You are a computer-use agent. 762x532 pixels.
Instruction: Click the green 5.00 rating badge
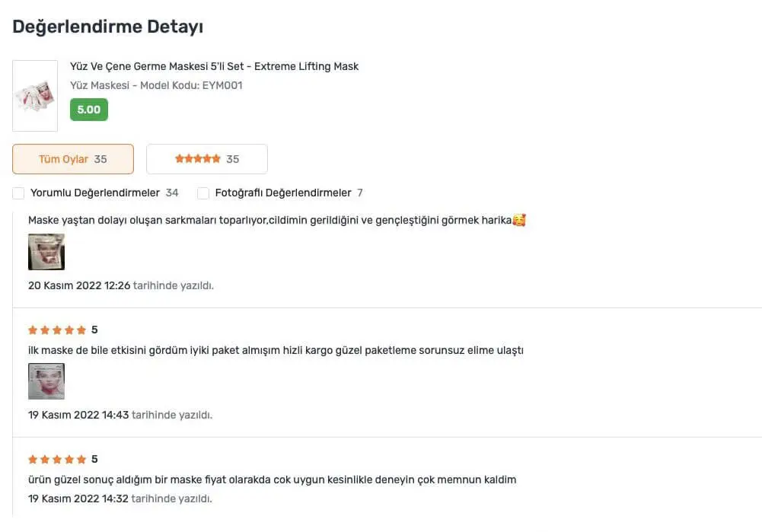pos(89,110)
